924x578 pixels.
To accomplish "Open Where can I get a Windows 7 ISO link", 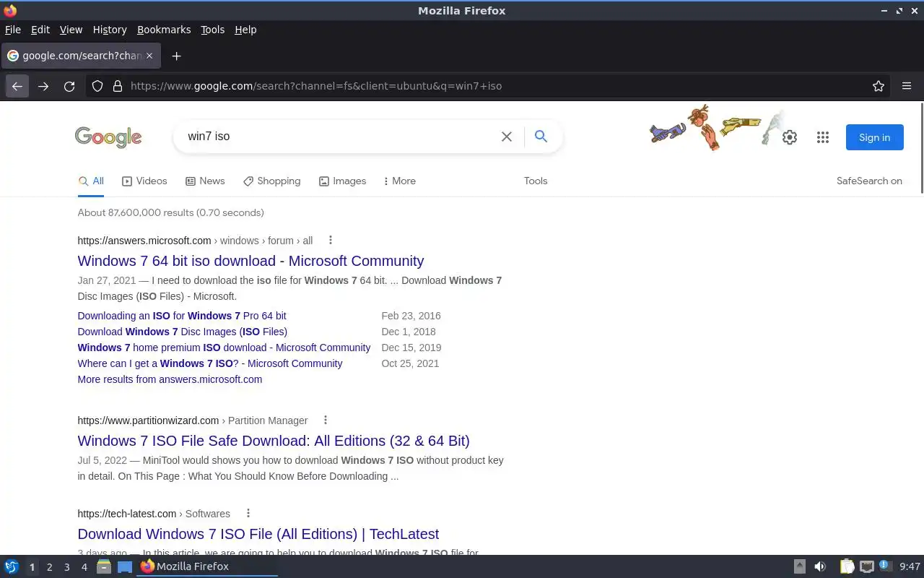I will pos(210,363).
